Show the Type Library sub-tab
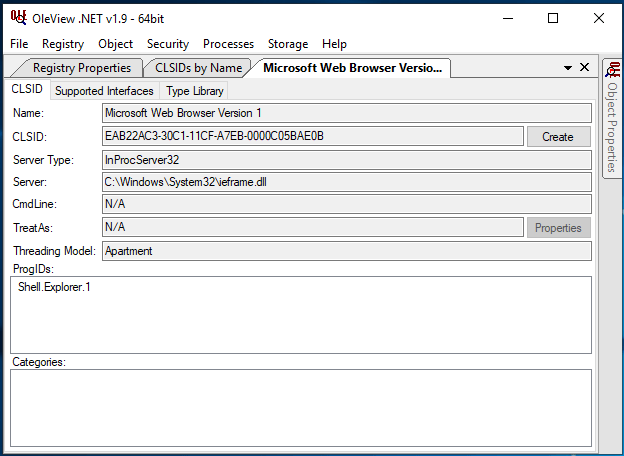The height and width of the screenshot is (456, 624). (195, 91)
